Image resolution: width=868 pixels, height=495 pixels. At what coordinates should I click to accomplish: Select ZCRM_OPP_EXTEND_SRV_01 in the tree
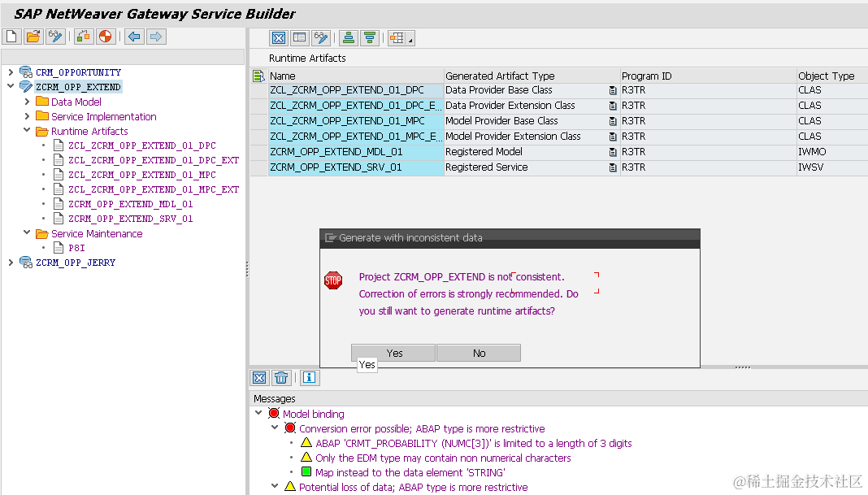pyautogui.click(x=131, y=219)
